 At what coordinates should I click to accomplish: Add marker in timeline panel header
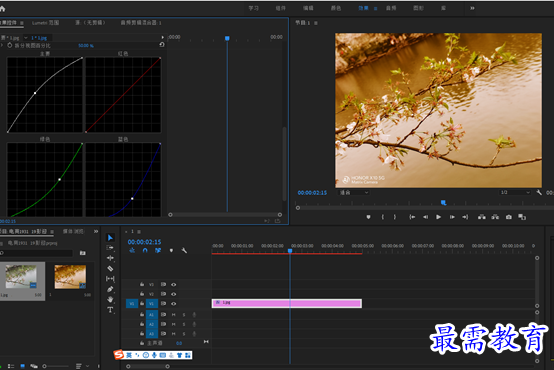[x=171, y=251]
